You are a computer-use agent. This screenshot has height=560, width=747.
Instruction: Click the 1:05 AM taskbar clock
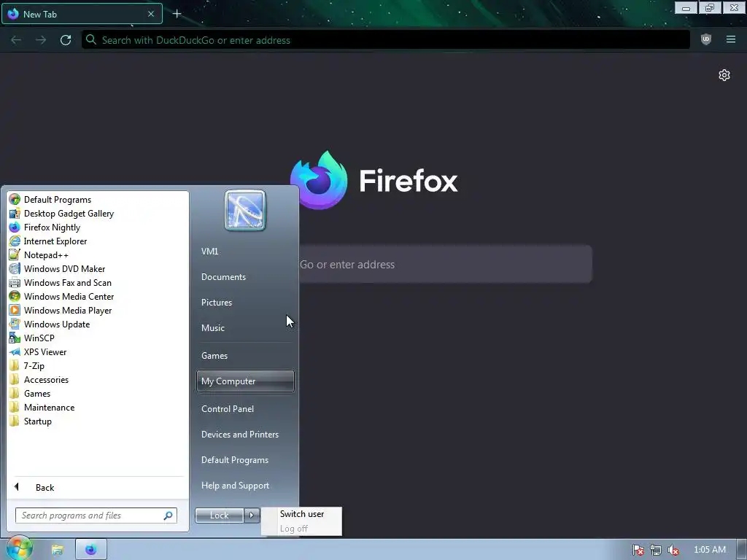click(x=709, y=550)
